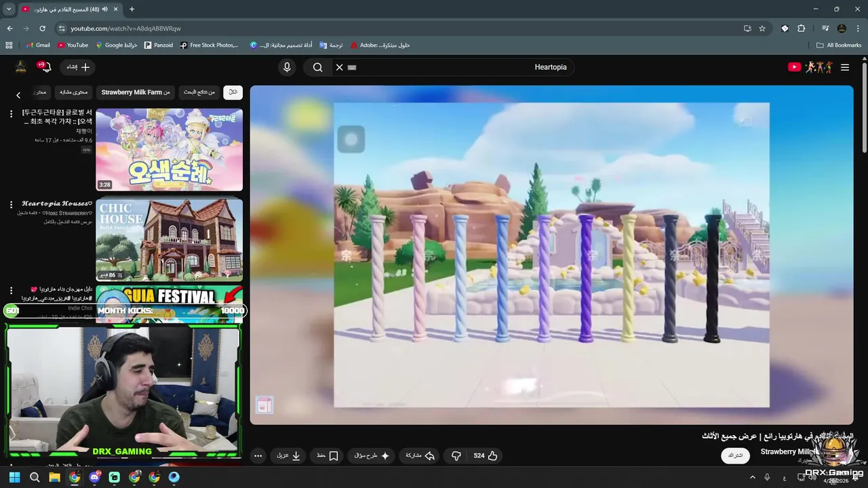868x488 pixels.
Task: Open the Chic House playlist thumbnail
Action: (169, 240)
